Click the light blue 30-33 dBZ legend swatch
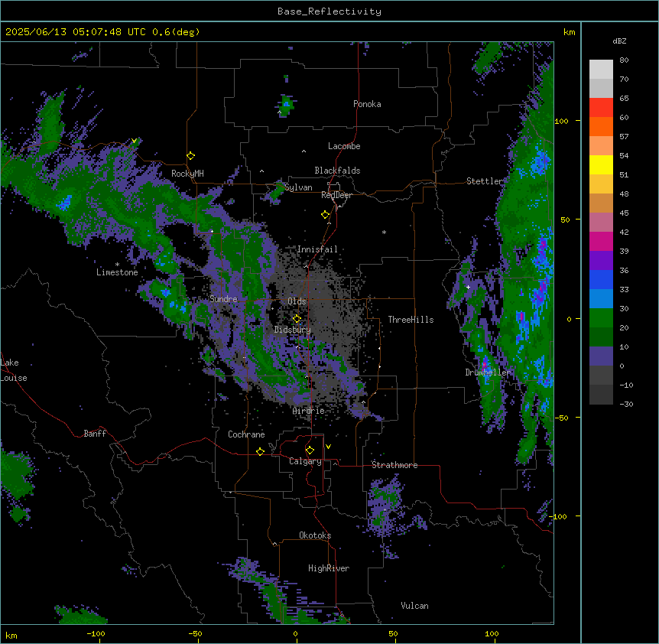Screen dimensions: 659x644 point(601,299)
